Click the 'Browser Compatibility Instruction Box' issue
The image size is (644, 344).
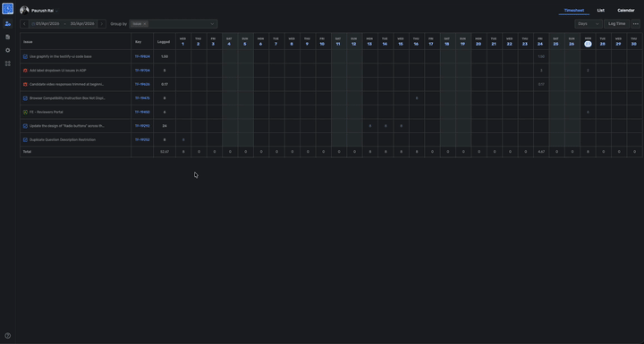coord(67,98)
